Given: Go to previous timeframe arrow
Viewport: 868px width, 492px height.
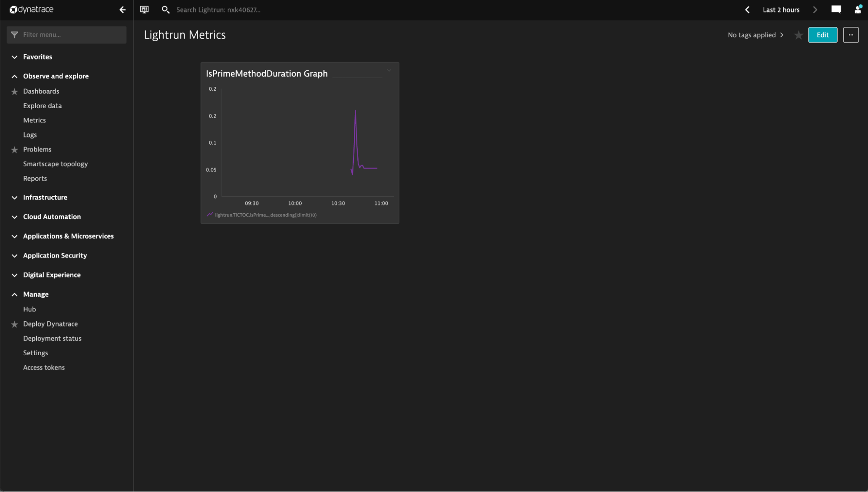Looking at the screenshot, I should (x=747, y=10).
